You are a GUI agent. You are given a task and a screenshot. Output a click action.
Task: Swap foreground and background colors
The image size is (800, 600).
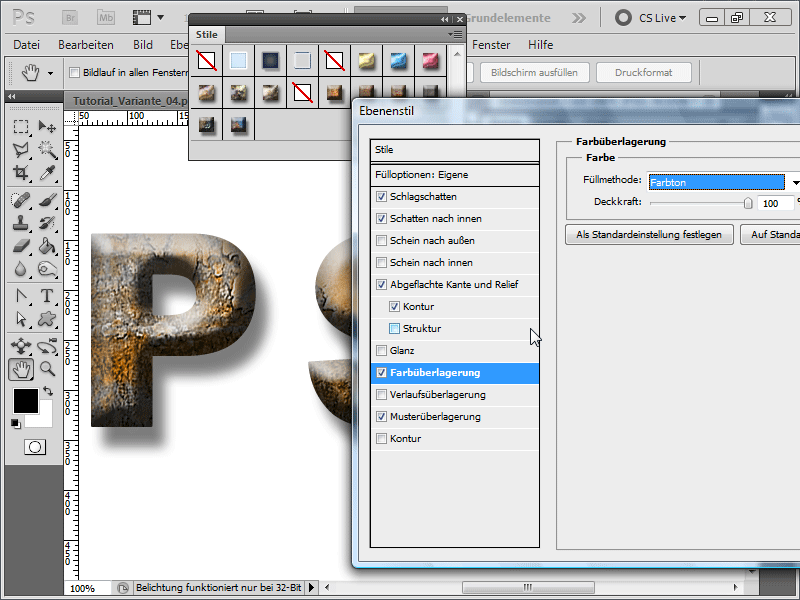pos(48,392)
